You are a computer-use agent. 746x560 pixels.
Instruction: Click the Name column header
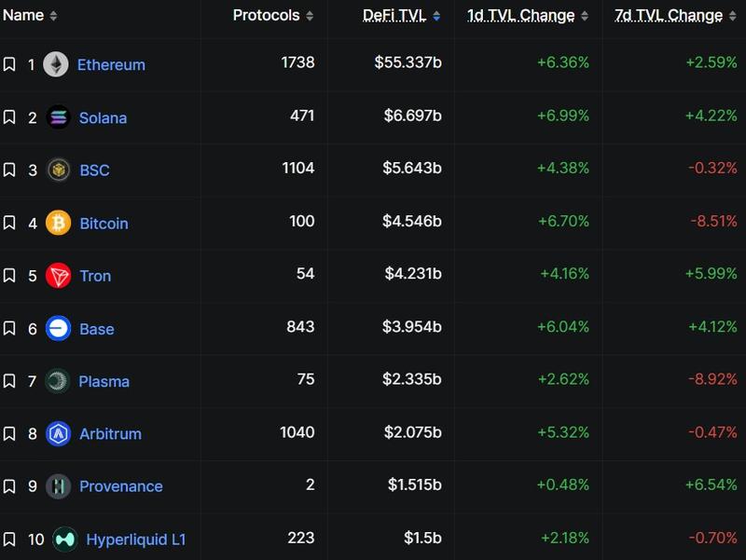coord(25,15)
